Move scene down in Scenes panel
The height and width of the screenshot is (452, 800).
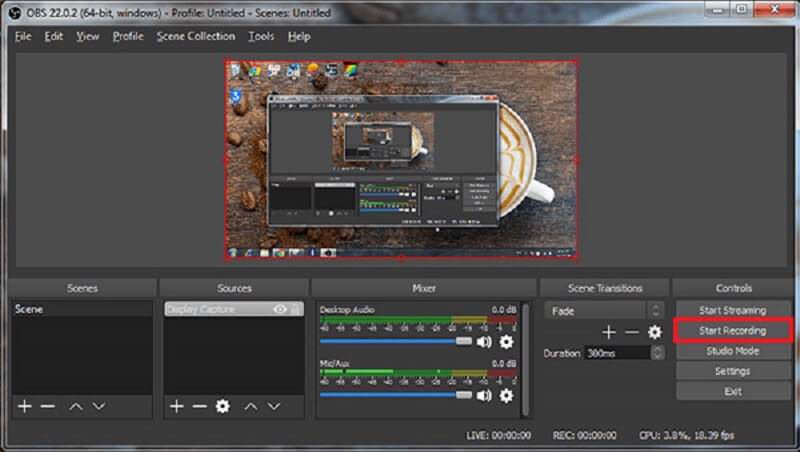click(x=98, y=407)
